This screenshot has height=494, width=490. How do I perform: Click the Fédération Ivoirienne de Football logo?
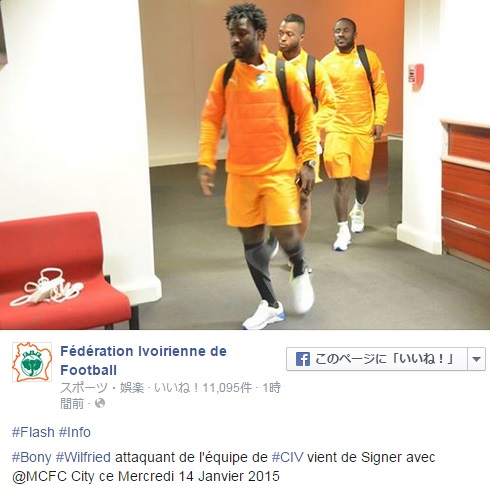click(x=32, y=362)
